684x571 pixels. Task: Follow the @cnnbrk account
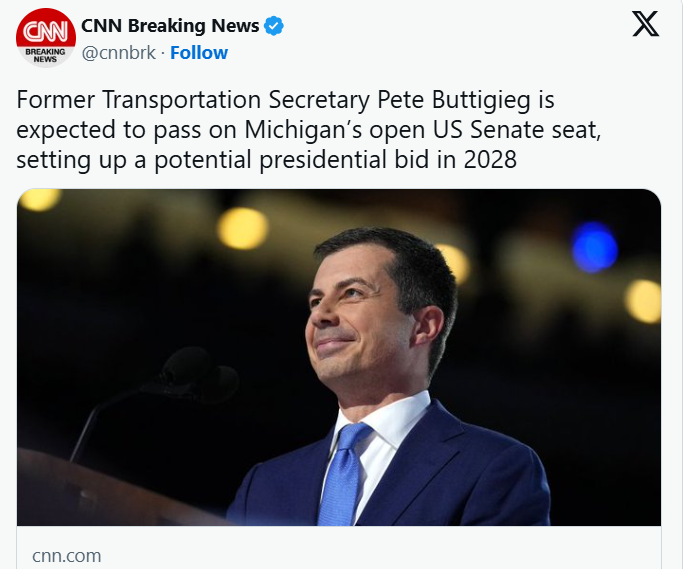[199, 53]
